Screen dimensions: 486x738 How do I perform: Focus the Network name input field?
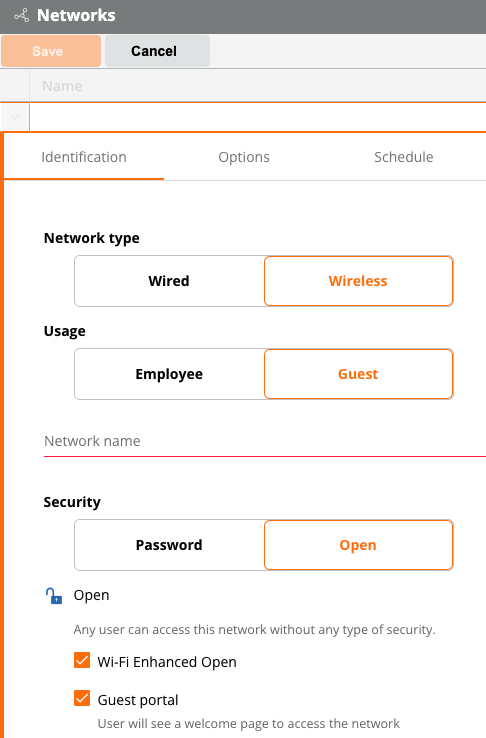[265, 441]
